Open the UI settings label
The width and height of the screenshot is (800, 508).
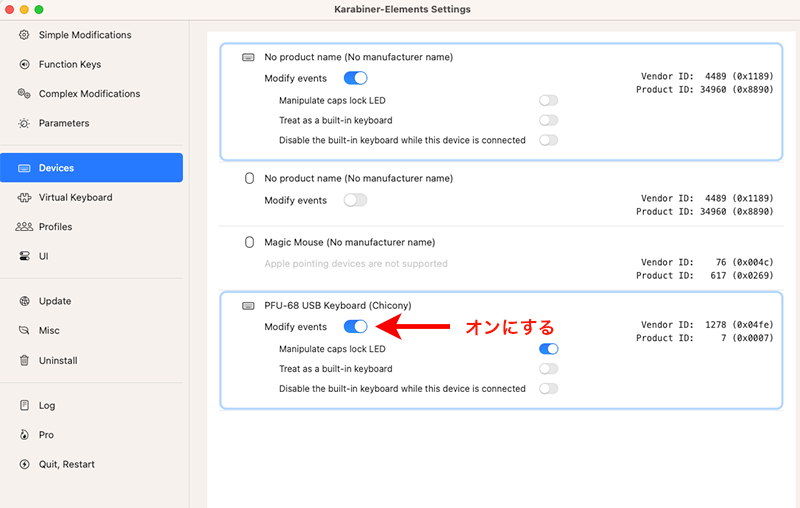(x=43, y=256)
